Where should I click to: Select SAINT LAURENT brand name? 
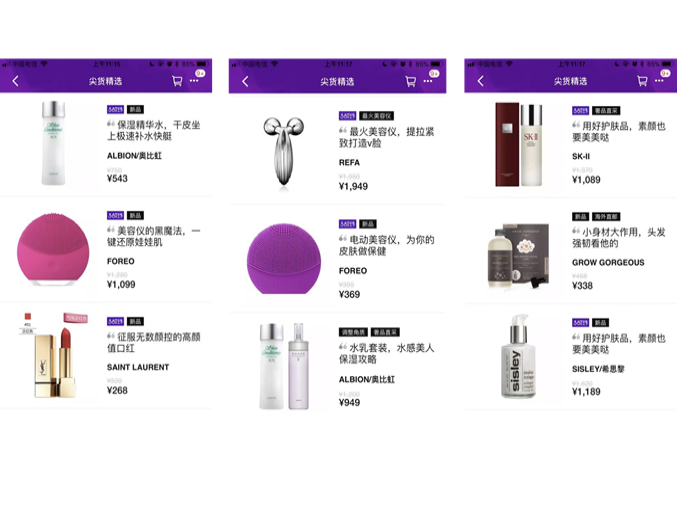[x=138, y=367]
